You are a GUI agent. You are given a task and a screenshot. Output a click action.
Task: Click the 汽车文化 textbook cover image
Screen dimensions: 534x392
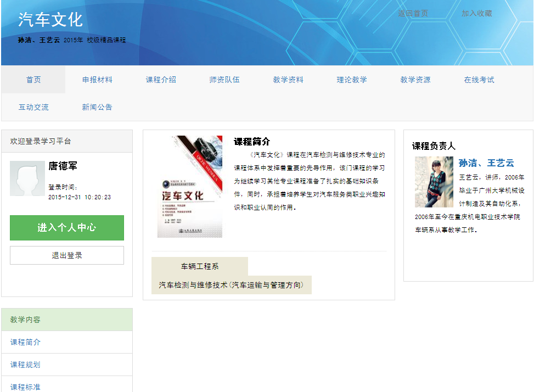click(x=190, y=186)
